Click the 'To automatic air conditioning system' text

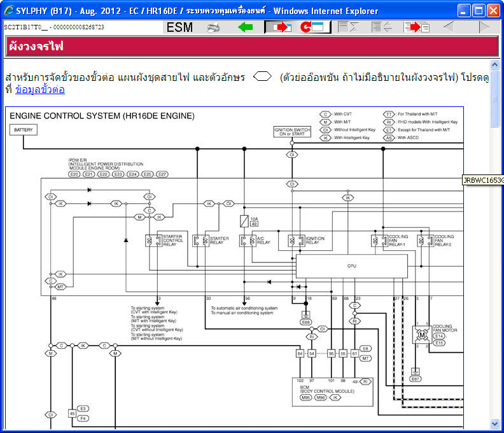(x=244, y=308)
